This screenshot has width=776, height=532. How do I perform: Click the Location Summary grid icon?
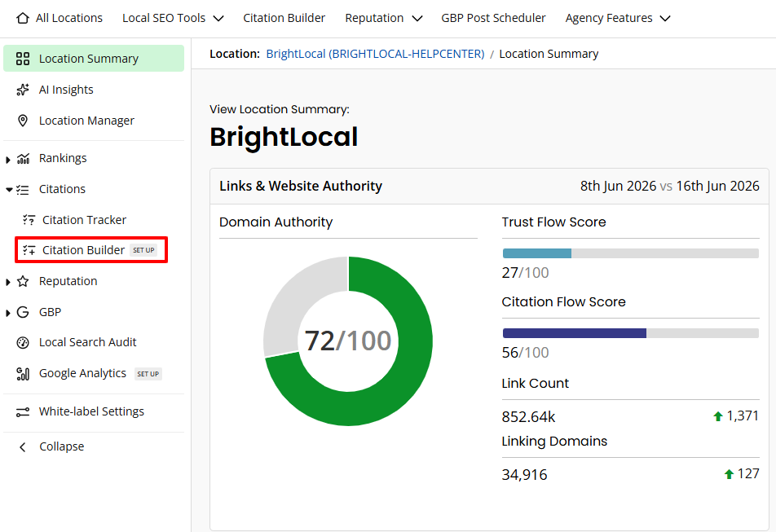click(x=23, y=59)
